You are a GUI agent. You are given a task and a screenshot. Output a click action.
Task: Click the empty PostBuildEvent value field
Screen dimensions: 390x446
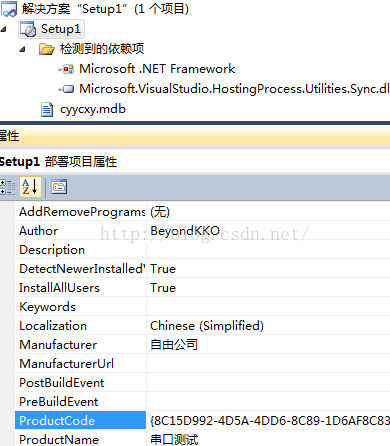[x=268, y=383]
